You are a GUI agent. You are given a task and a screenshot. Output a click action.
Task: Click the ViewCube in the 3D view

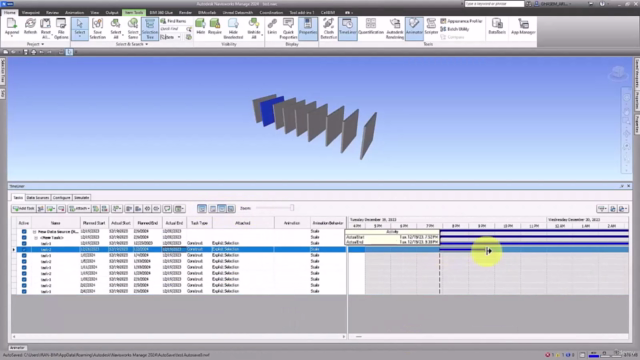coord(618,73)
